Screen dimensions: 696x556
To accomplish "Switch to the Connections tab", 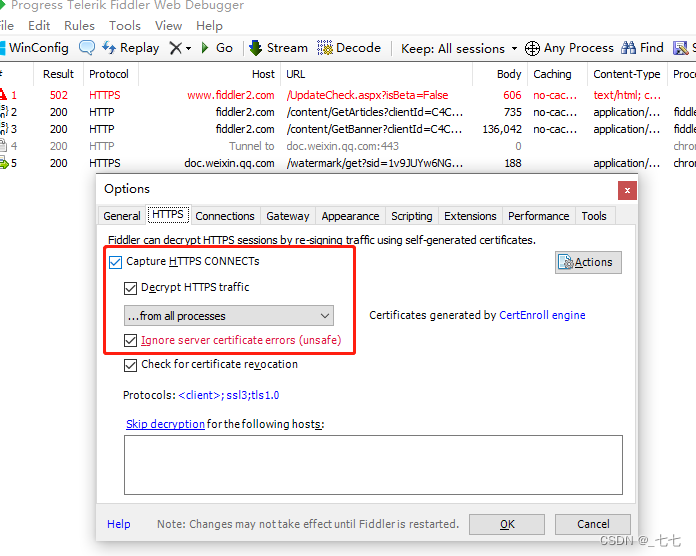I will pyautogui.click(x=225, y=216).
